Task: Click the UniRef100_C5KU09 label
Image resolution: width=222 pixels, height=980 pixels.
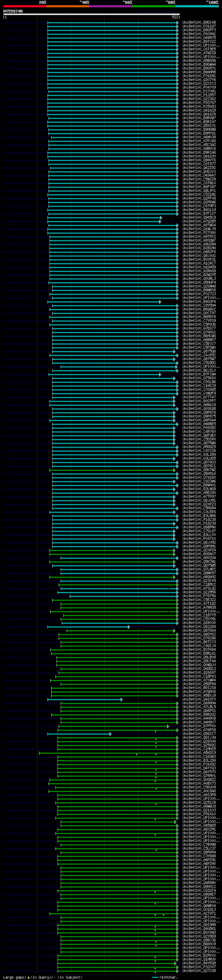Action: (199, 787)
